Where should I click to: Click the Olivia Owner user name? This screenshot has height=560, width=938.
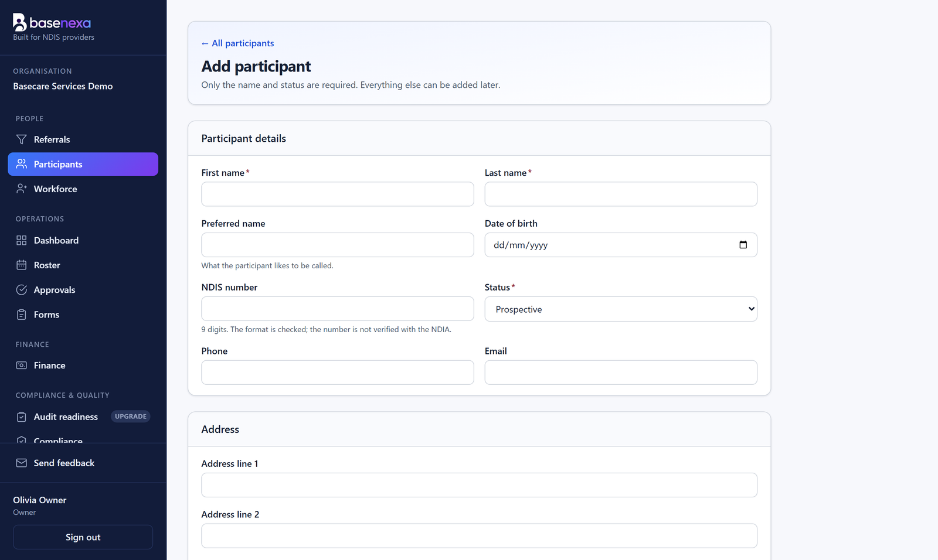click(x=40, y=500)
